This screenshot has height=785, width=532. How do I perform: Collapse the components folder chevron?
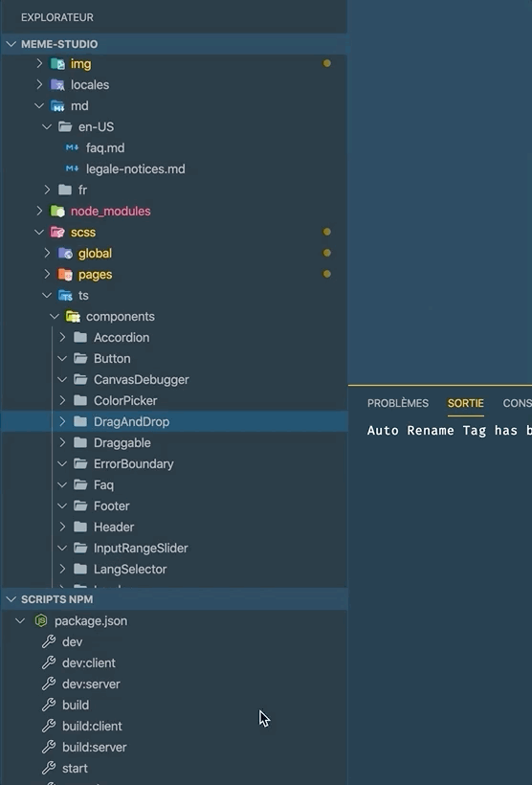pyautogui.click(x=55, y=317)
